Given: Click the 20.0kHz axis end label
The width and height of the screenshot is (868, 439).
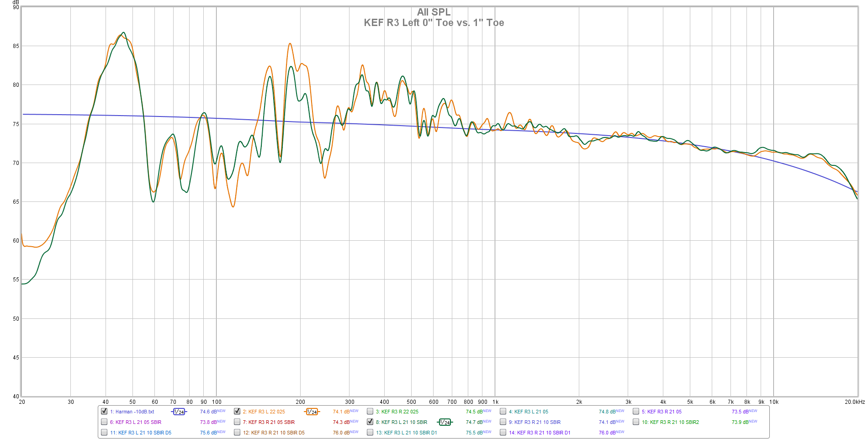Looking at the screenshot, I should (x=854, y=402).
